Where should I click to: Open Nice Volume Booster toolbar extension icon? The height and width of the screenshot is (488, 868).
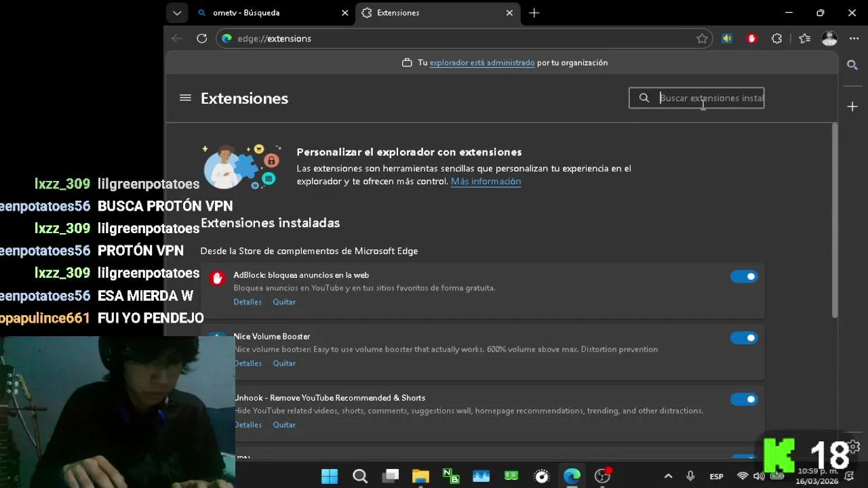coord(727,39)
